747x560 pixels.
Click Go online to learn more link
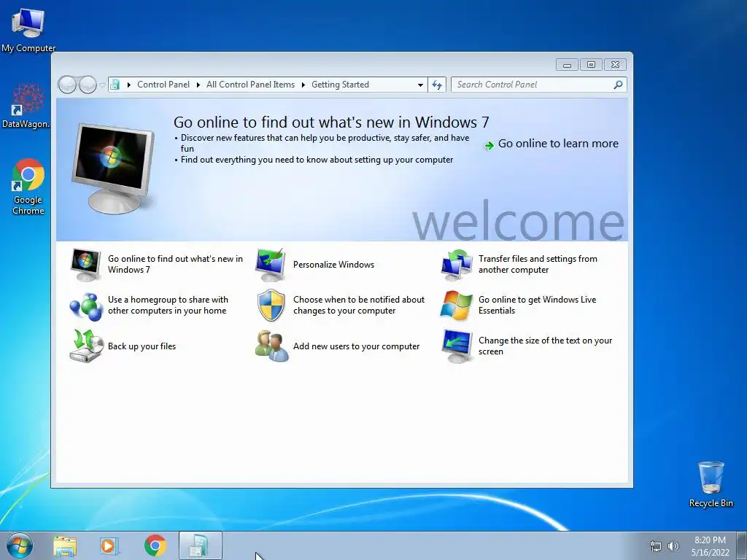coord(558,144)
